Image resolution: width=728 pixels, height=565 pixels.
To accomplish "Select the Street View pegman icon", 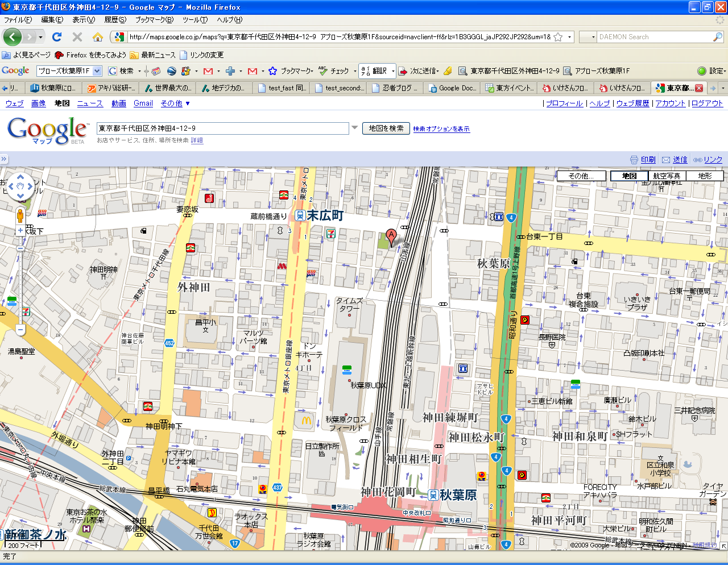I will (20, 216).
